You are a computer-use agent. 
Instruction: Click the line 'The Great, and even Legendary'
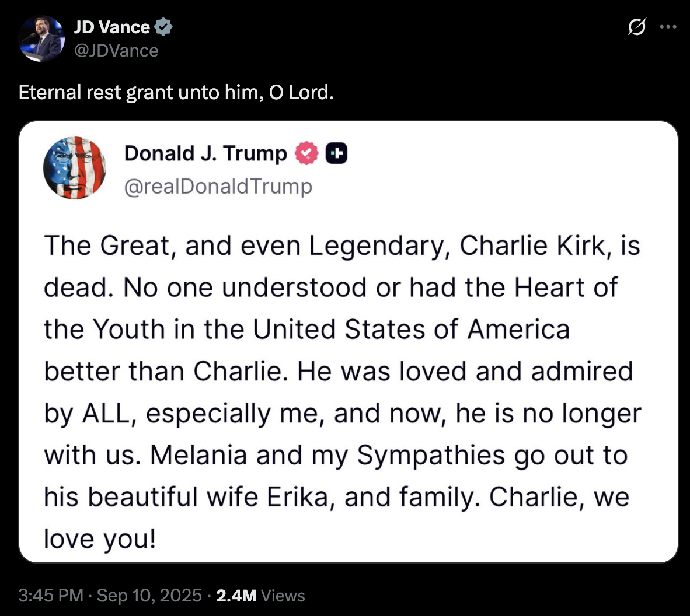pos(341,246)
